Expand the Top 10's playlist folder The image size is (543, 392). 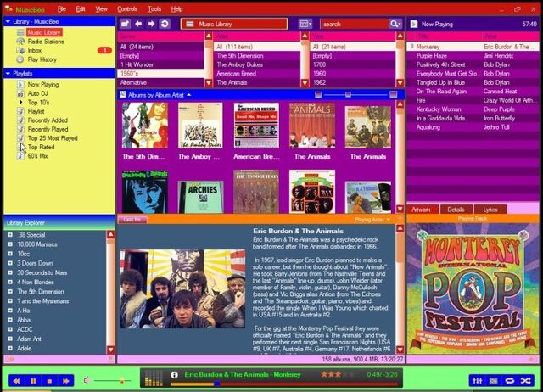[20, 102]
